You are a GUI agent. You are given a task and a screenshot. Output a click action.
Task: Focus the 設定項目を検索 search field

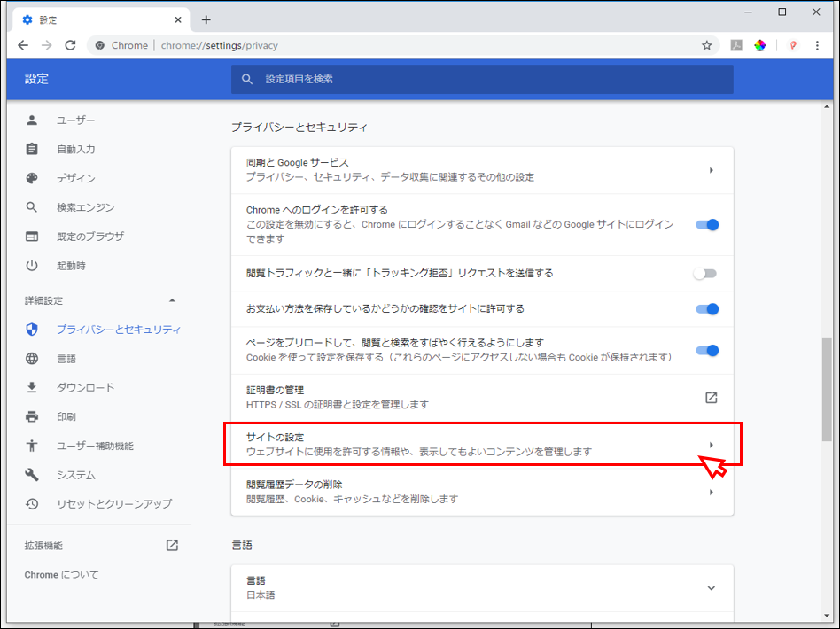click(482, 80)
